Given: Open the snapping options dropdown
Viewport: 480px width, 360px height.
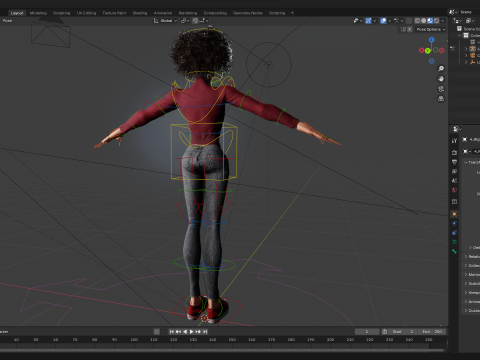Looking at the screenshot, I should tap(204, 21).
